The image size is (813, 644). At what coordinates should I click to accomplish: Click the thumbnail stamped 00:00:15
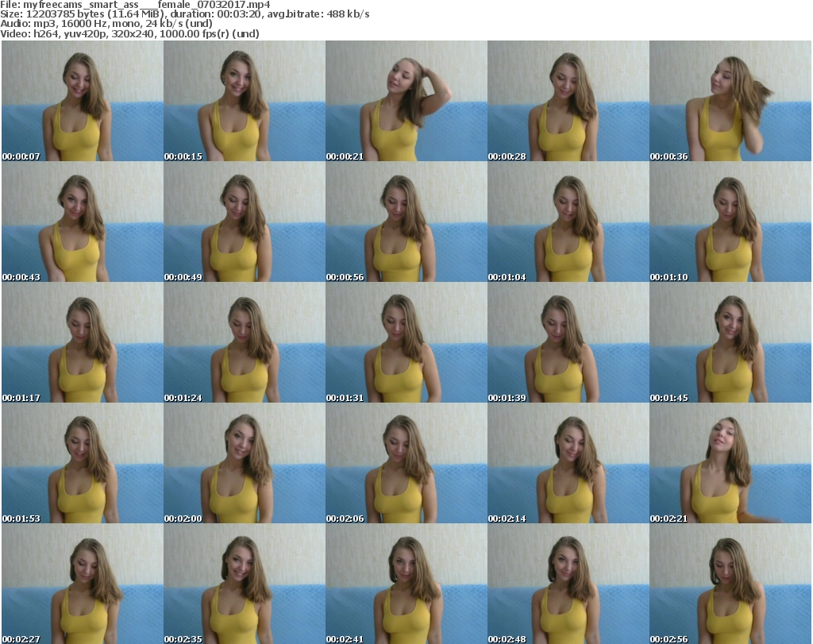pyautogui.click(x=245, y=101)
